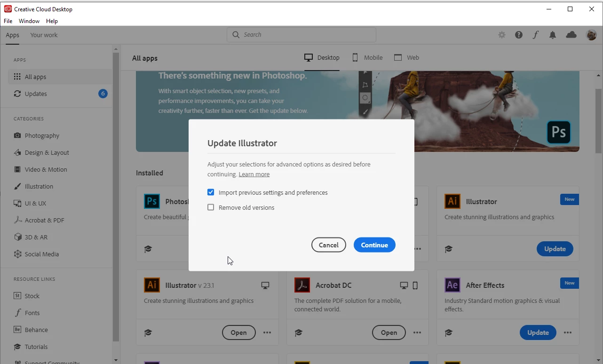Open the settings gear icon
Viewport: 603px width, 364px height.
(502, 35)
